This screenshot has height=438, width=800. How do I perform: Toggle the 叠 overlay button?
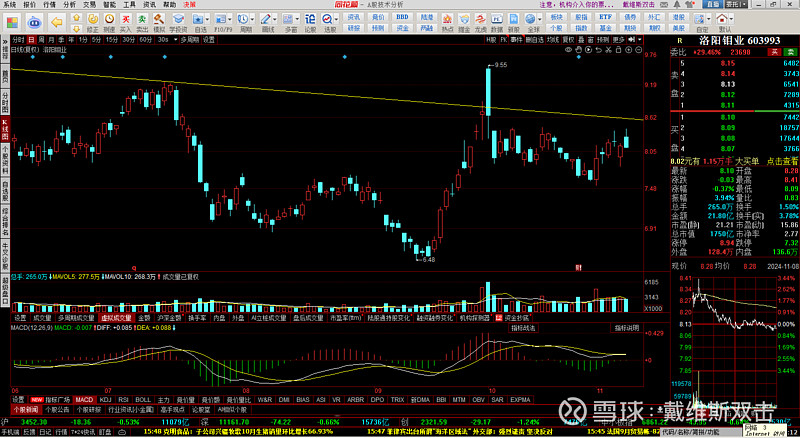pos(581,40)
